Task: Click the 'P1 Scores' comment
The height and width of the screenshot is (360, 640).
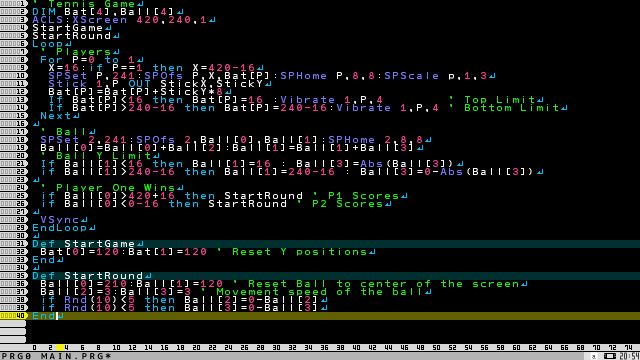Action: [x=355, y=196]
